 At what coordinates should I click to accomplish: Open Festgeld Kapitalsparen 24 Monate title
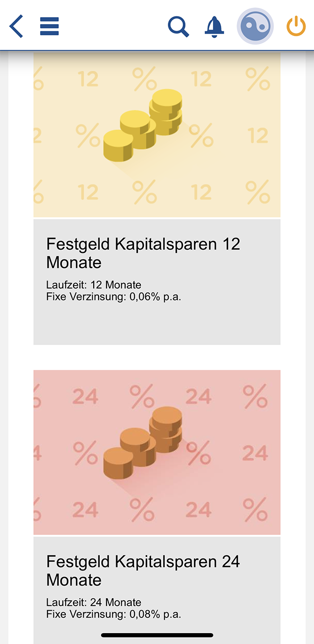(143, 570)
